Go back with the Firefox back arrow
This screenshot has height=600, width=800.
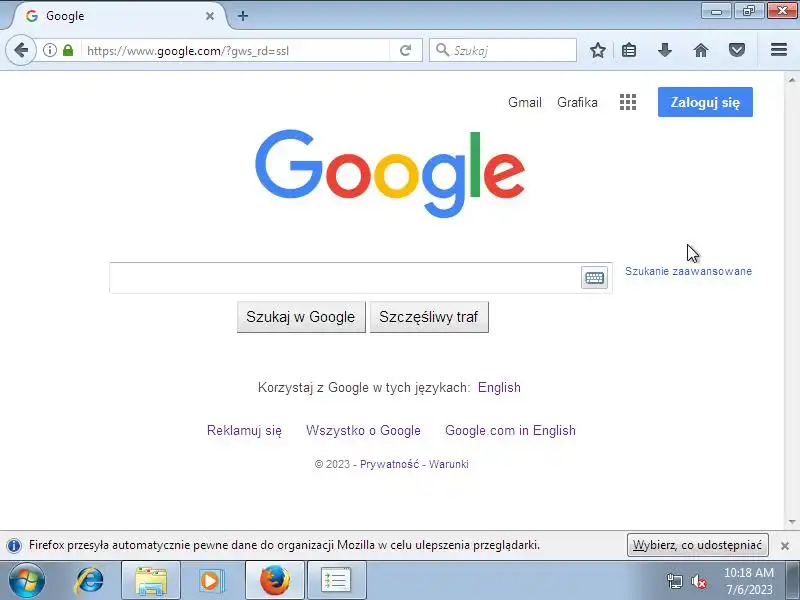[x=21, y=50]
